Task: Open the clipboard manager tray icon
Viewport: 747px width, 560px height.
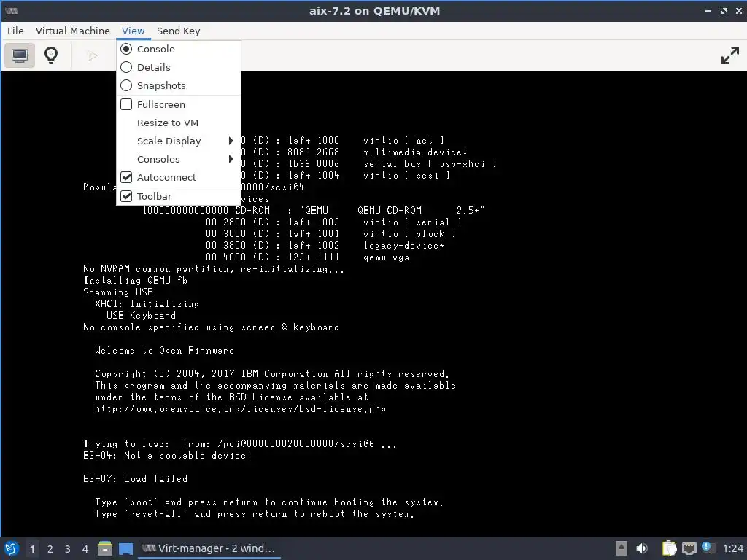Action: 670,548
